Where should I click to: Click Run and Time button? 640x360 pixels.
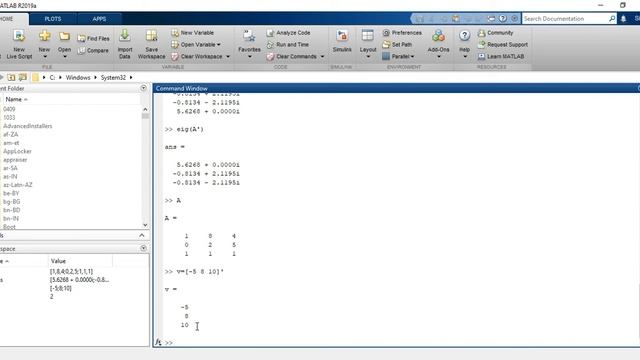pyautogui.click(x=288, y=44)
